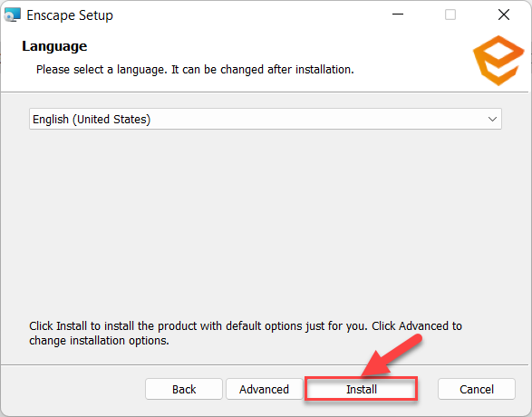Start installation with the Install button
Screen dimensions: 532x417
click(x=362, y=389)
